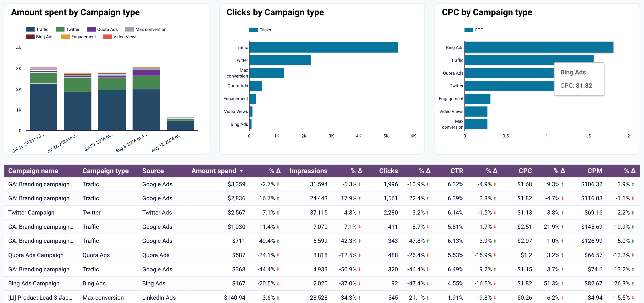Click the Max conversion legend gray icon

pos(129,29)
